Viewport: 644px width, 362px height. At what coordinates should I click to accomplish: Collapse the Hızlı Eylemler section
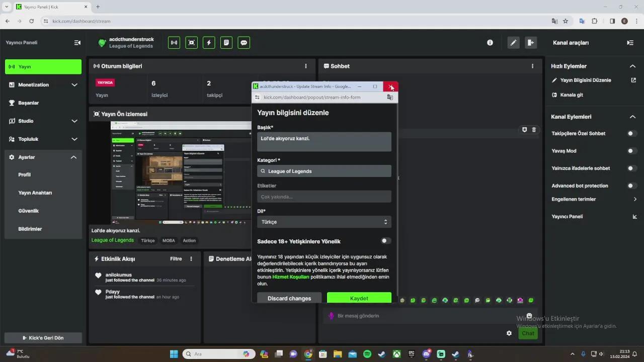632,66
